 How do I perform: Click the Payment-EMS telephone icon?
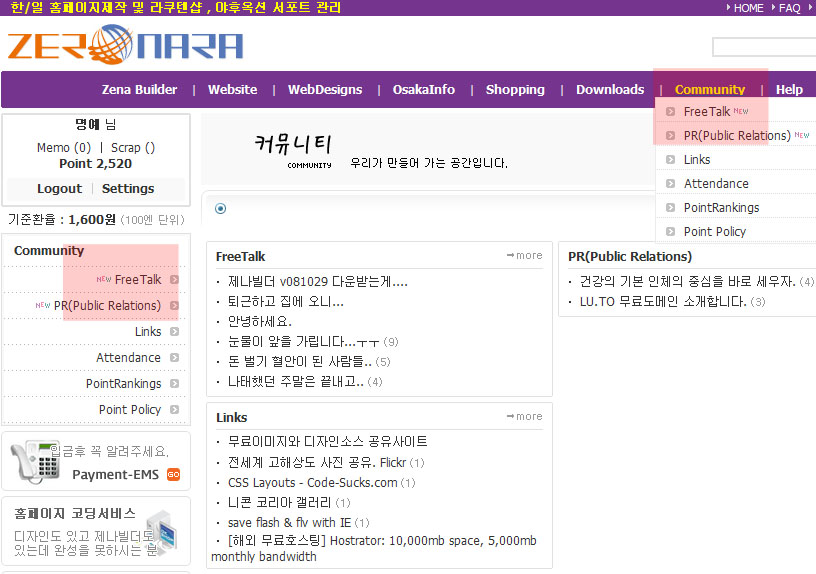pyautogui.click(x=34, y=460)
